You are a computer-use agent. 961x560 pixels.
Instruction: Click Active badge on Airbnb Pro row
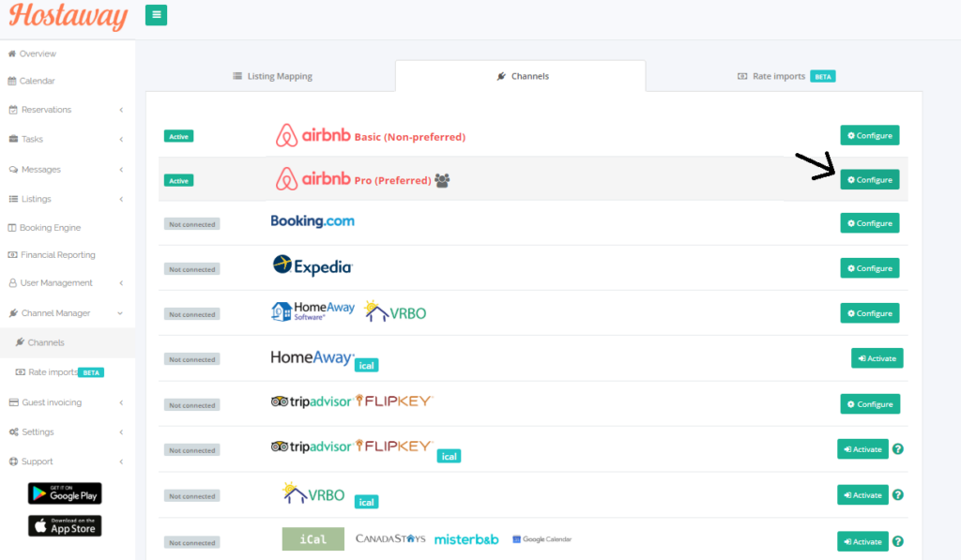[179, 180]
